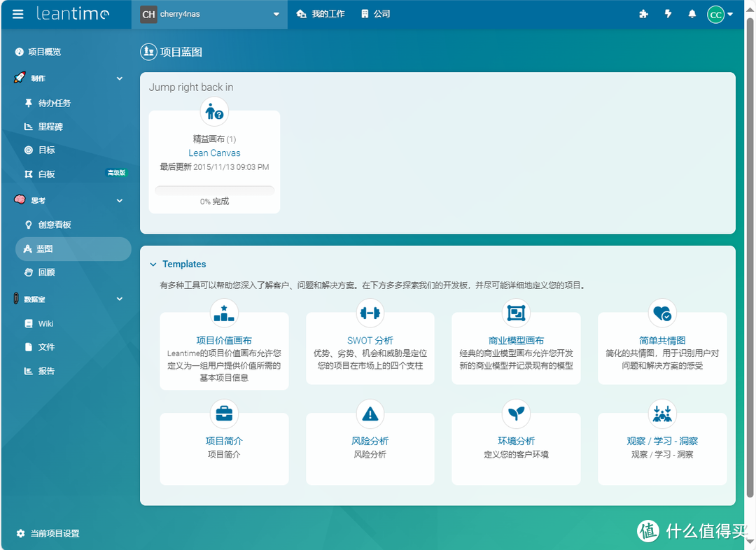
Task: Click the 商业模型画布 board icon
Action: coord(516,313)
